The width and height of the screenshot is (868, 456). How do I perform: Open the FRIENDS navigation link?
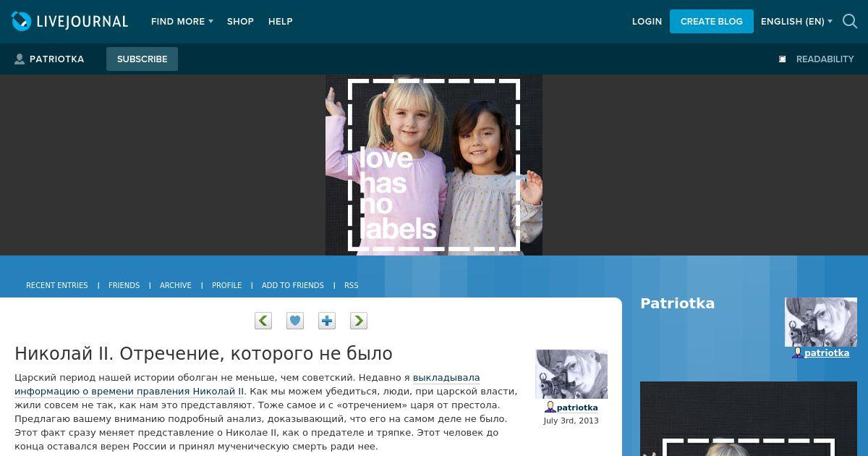coord(124,285)
